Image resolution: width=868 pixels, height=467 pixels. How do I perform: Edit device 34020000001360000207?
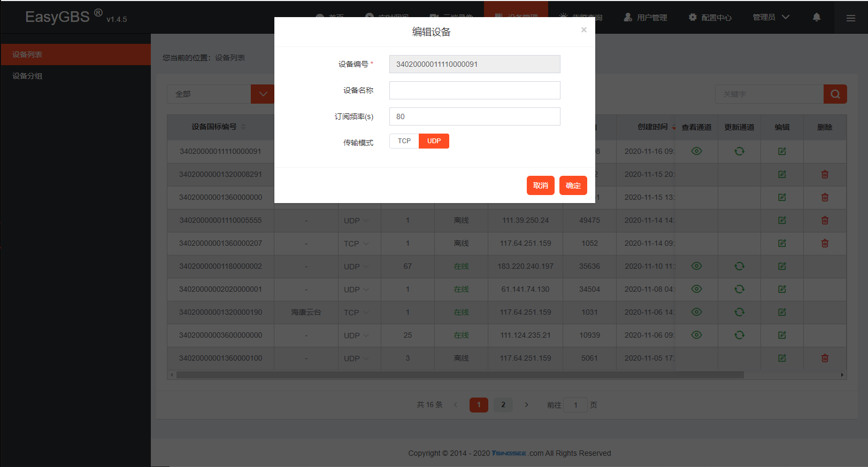coord(782,243)
